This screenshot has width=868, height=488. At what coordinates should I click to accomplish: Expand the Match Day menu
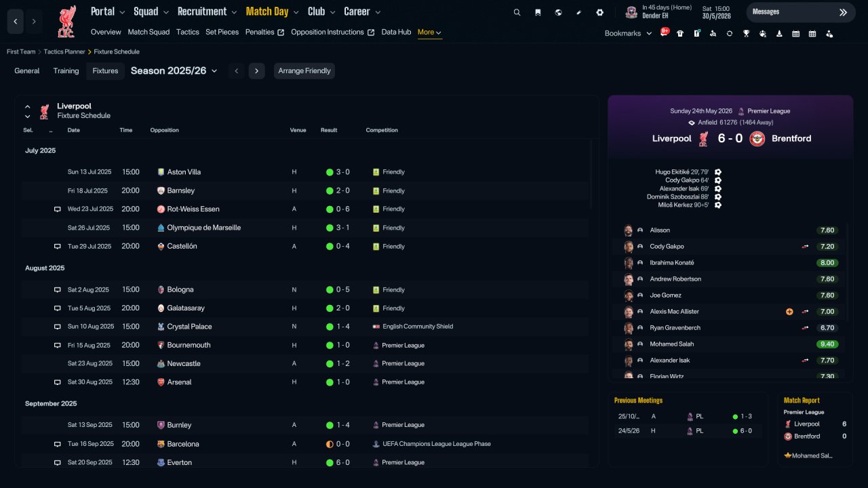pos(273,12)
